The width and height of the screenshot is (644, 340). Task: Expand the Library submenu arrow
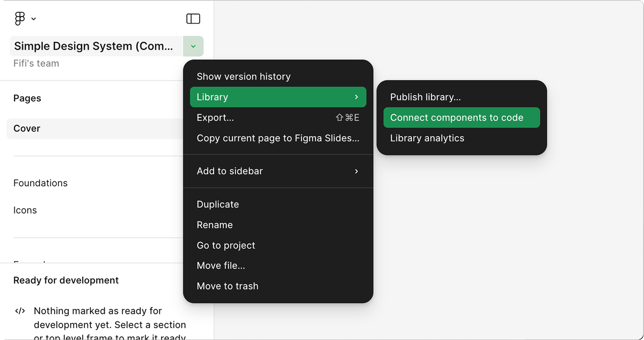(356, 97)
